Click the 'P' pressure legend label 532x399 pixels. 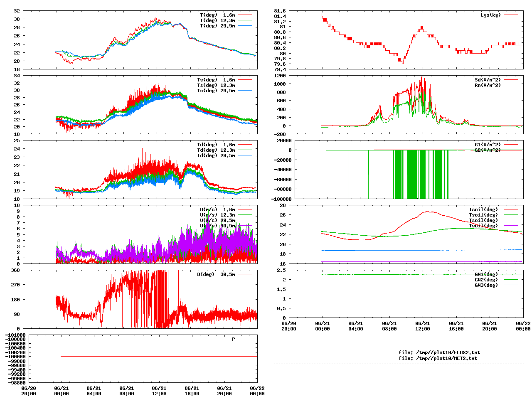click(x=234, y=339)
